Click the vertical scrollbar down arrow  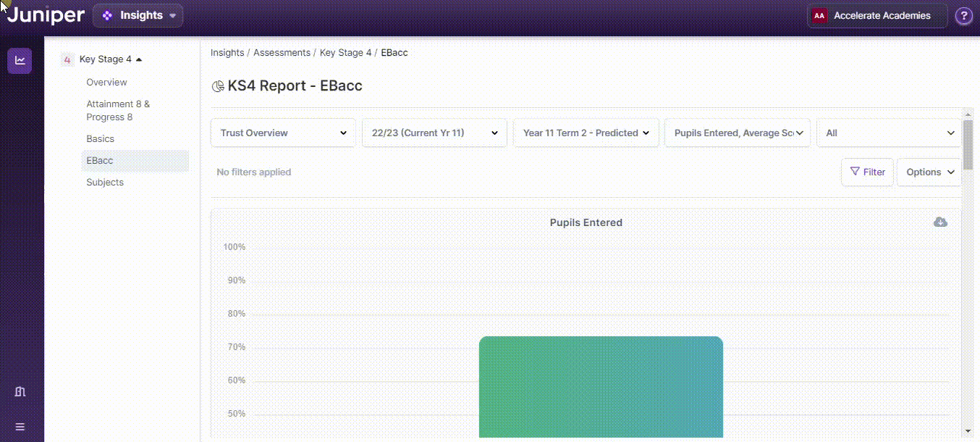point(968,431)
